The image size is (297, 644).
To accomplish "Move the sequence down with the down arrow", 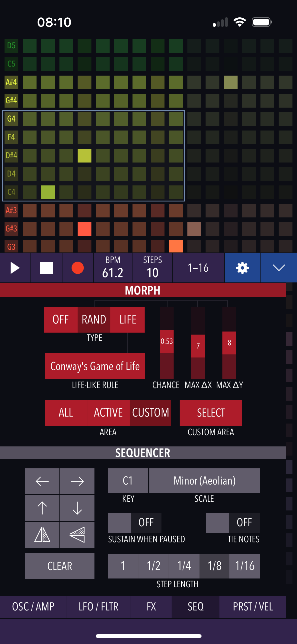I will pyautogui.click(x=77, y=508).
